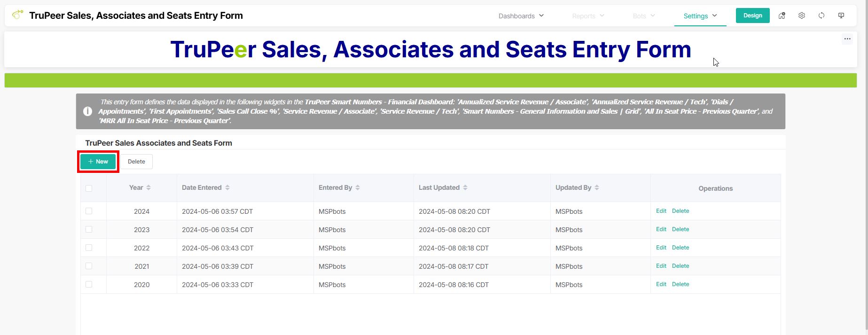Delete the 2024 row entry

click(x=680, y=211)
